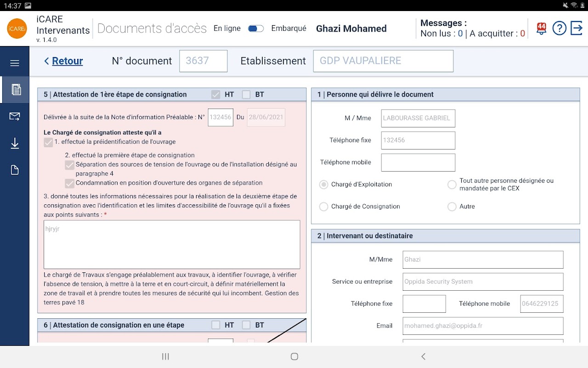Tap the Android home navigation button
The height and width of the screenshot is (368, 588).
(x=294, y=356)
